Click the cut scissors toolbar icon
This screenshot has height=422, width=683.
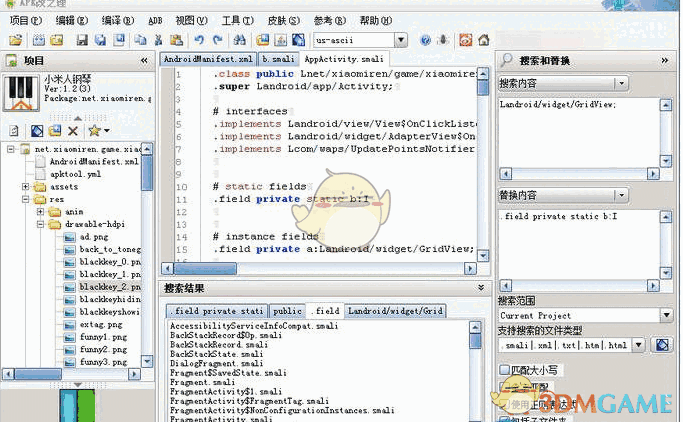(x=158, y=40)
